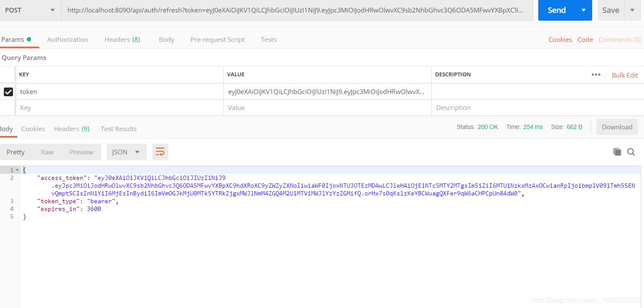This screenshot has height=308, width=644.
Task: Click the empty Description placeholder field
Action: click(x=537, y=108)
